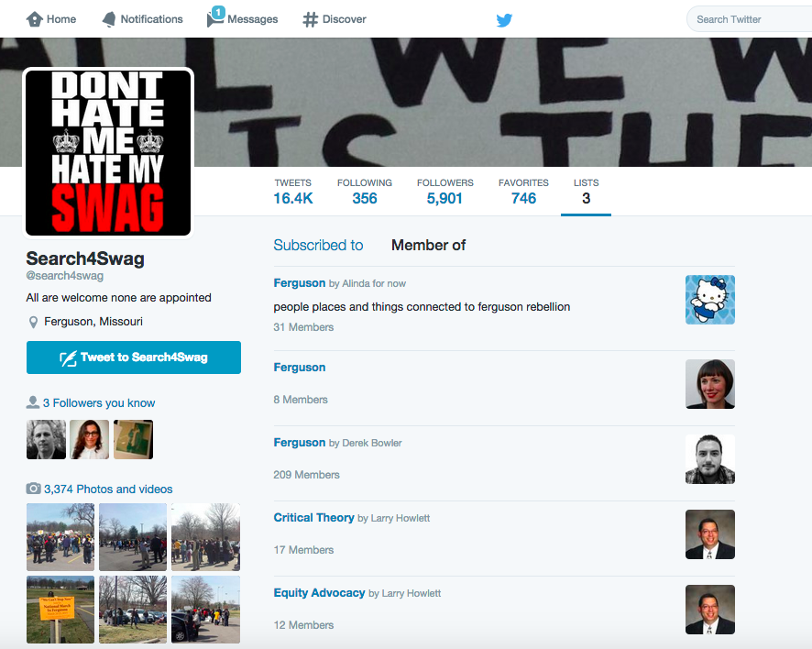View the Tweets count 16.4K

tap(293, 198)
